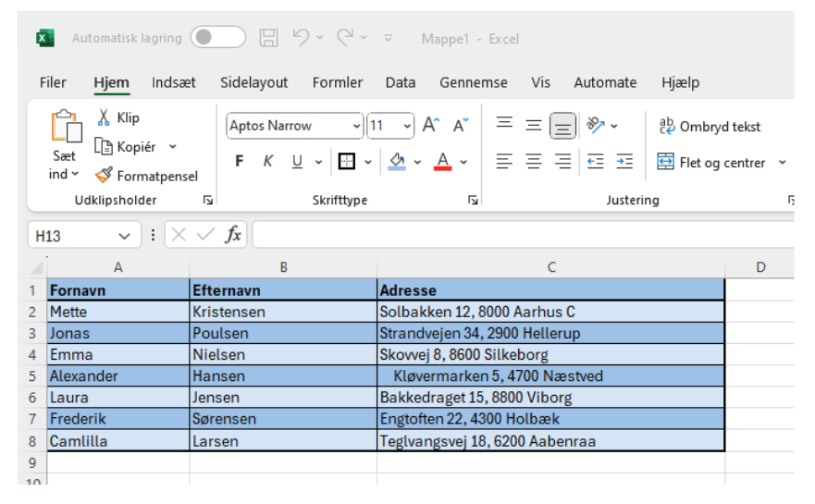The width and height of the screenshot is (815, 504).
Task: Apply the fill color bucket
Action: coord(397,161)
